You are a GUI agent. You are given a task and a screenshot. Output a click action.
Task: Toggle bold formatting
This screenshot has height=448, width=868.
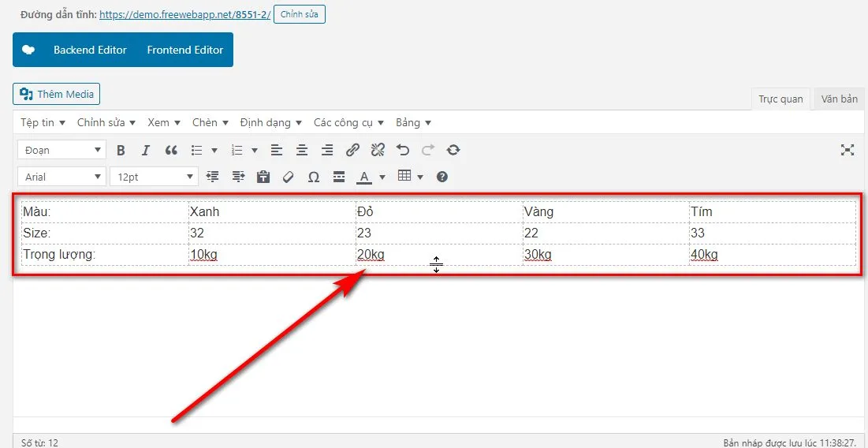tap(121, 150)
